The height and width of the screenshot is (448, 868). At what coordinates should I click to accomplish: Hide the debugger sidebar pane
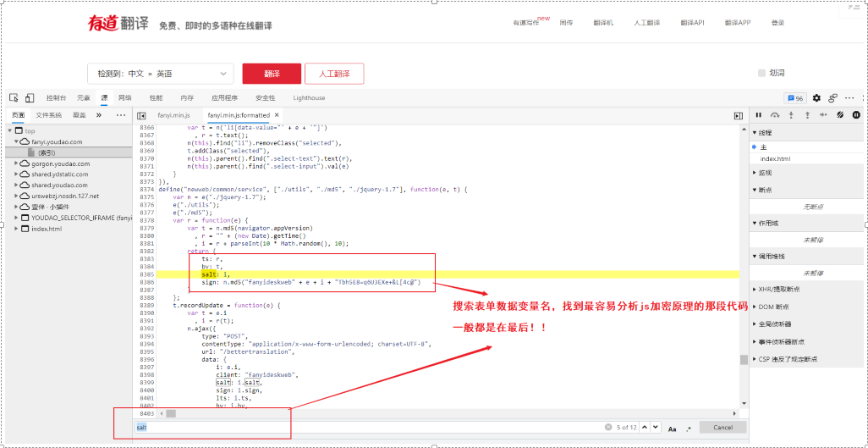tap(738, 115)
